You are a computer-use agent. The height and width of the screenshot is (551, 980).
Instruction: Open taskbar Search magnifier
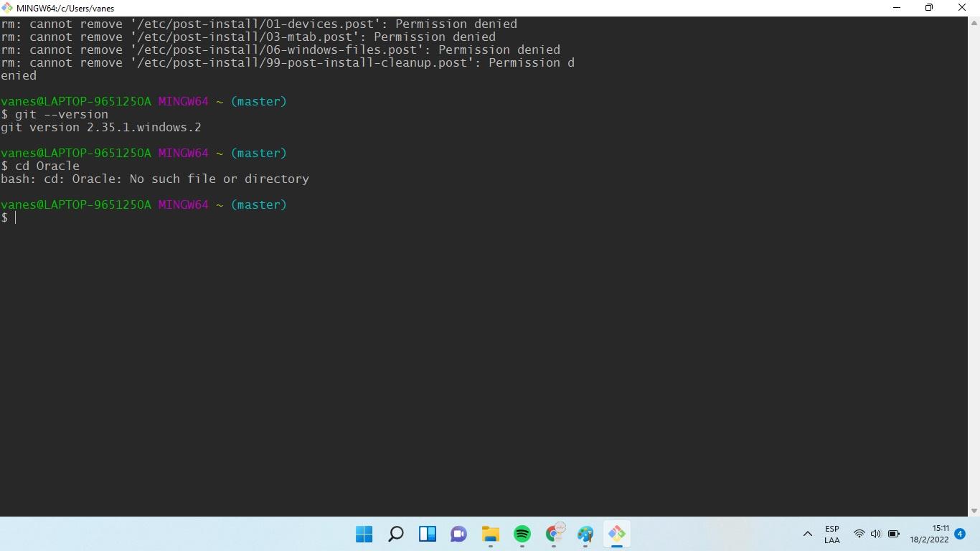(396, 534)
